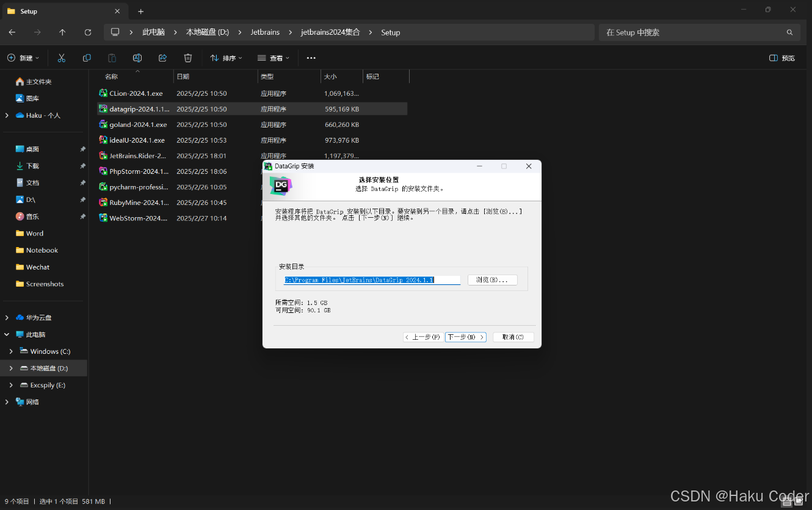Open the 查看 view dropdown

[x=274, y=58]
